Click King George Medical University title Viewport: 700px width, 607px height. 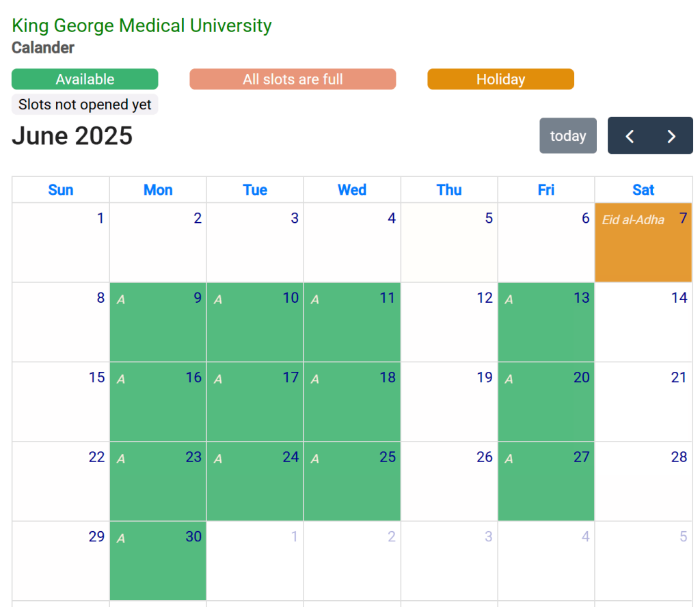point(142,26)
